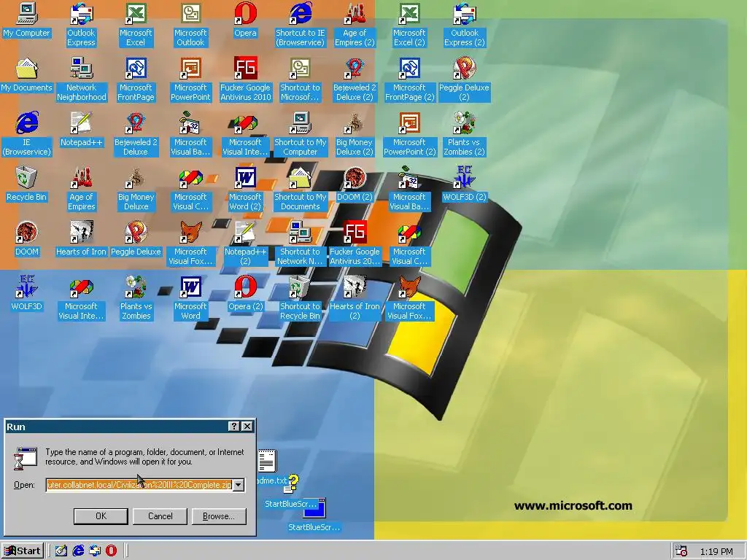
Task: Select the Microsoft Word (2) shortcut
Action: pos(245,189)
